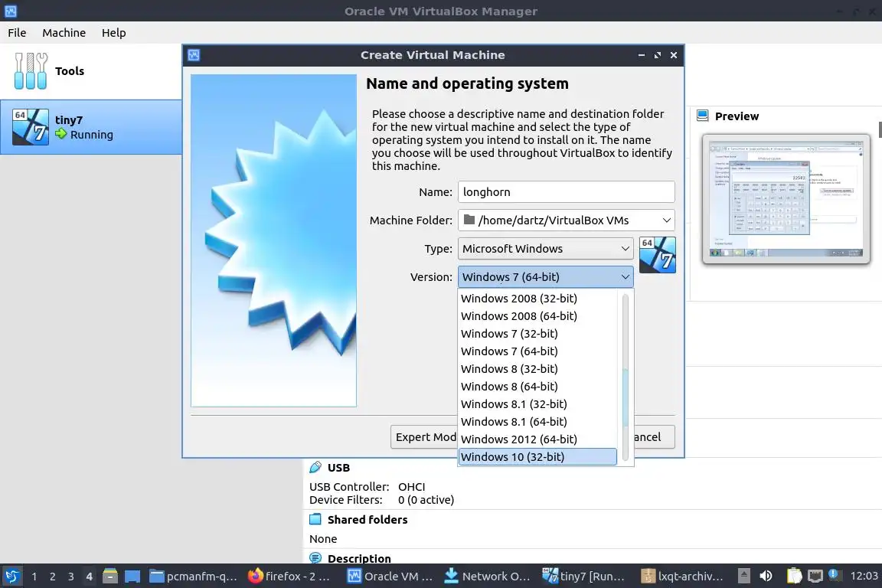Choose Windows 8 (64-bit) from list
Viewport: 882px width, 588px height.
coord(537,387)
